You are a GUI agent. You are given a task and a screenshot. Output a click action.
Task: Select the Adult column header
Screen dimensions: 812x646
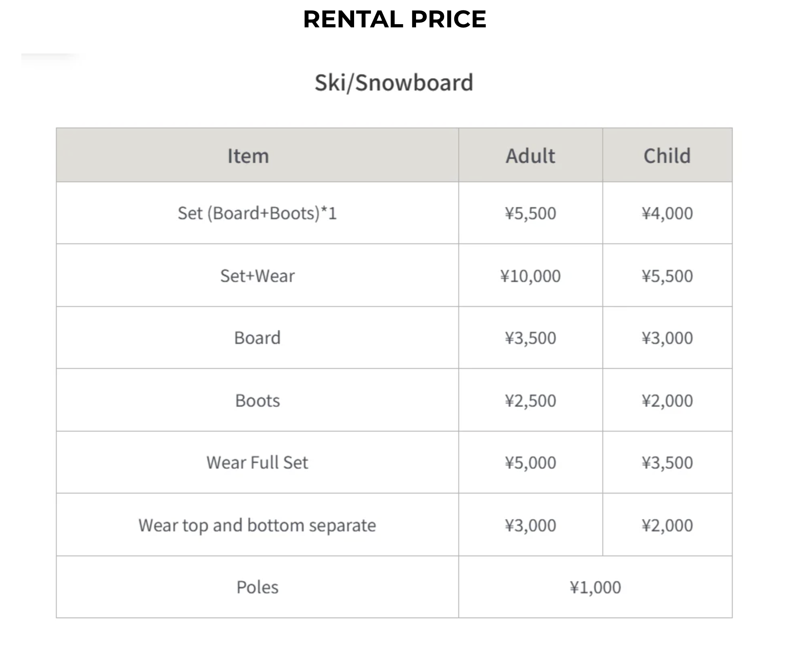tap(530, 156)
